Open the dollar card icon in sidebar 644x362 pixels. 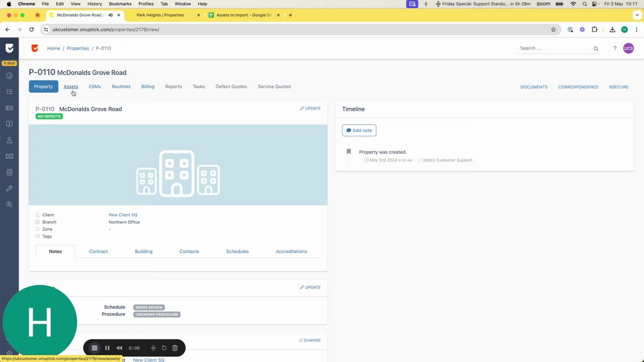tap(9, 108)
